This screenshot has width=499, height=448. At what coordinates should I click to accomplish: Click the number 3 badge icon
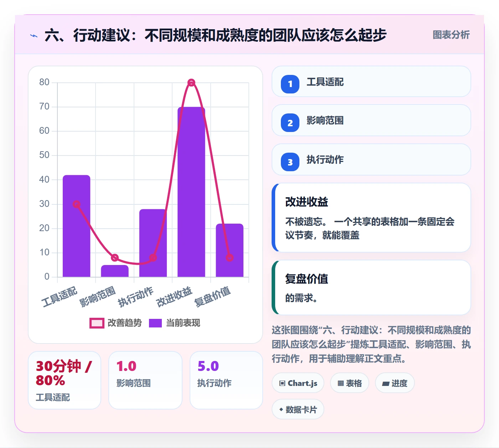coord(290,162)
